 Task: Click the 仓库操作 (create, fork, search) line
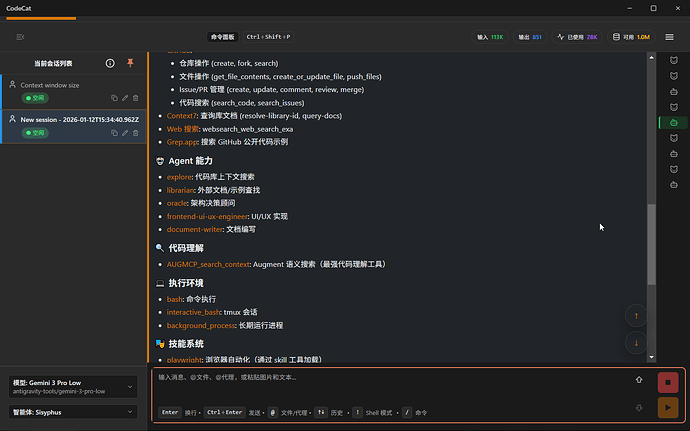[x=229, y=63]
